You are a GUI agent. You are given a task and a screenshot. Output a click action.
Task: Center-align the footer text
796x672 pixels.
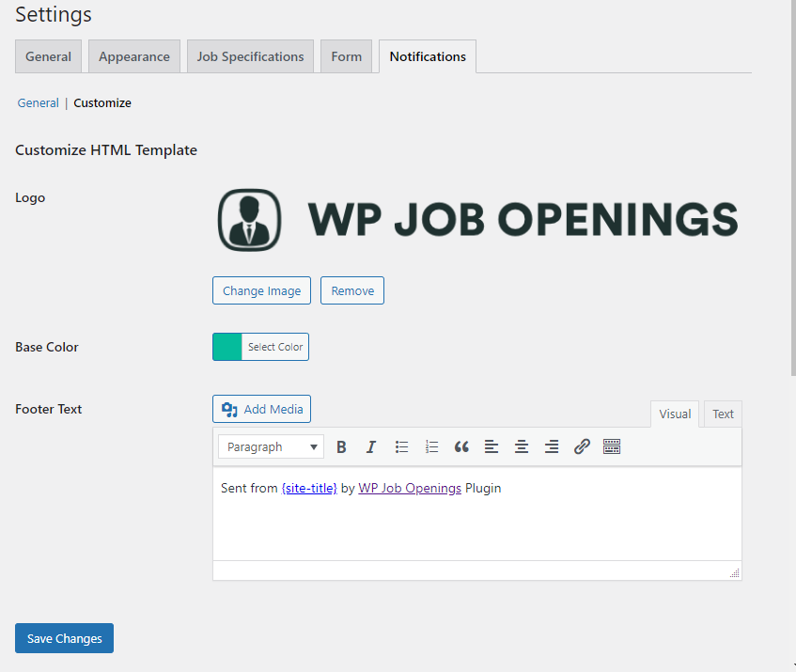coord(522,446)
